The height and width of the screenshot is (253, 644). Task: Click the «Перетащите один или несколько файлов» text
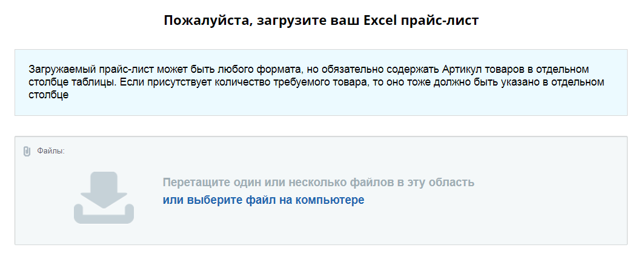point(318,183)
